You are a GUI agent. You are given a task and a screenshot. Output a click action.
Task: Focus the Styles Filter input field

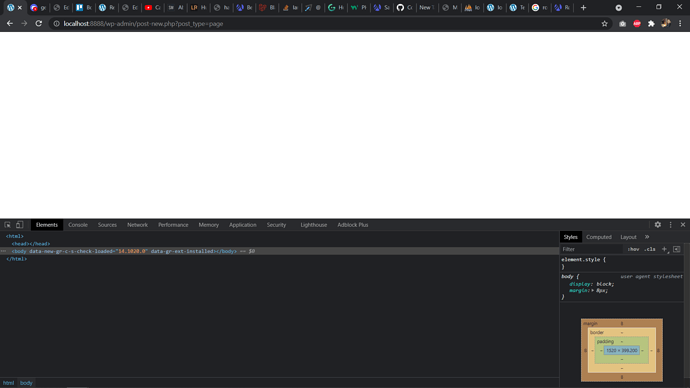[x=592, y=249]
